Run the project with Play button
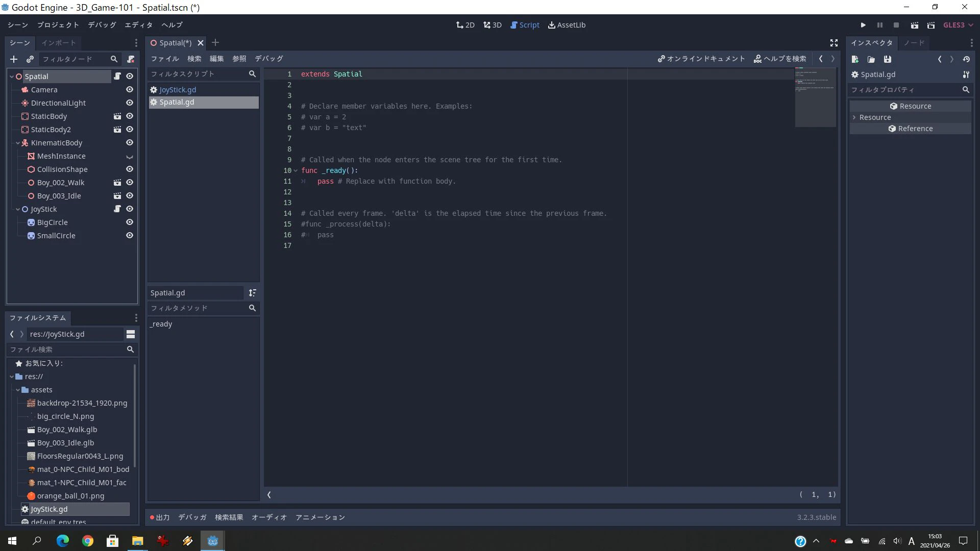The image size is (980, 551). coord(863,25)
